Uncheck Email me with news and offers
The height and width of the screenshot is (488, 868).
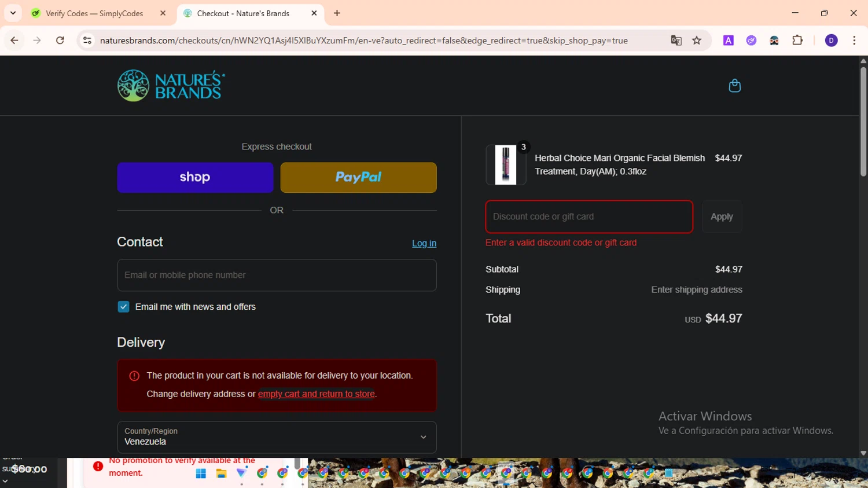pos(123,307)
